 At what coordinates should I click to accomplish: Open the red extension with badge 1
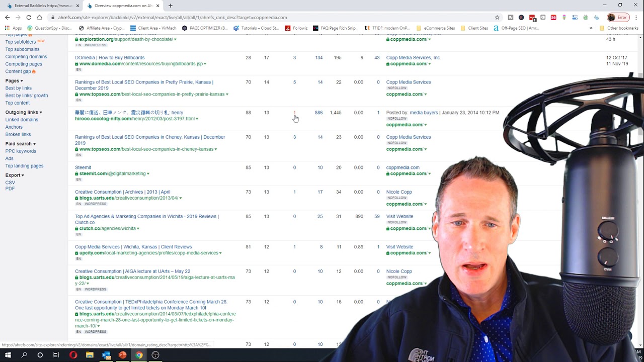pyautogui.click(x=532, y=18)
